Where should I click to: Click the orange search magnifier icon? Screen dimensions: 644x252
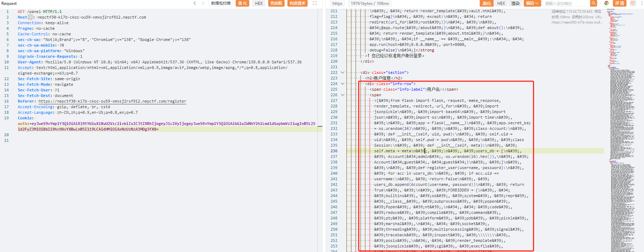[593, 3]
